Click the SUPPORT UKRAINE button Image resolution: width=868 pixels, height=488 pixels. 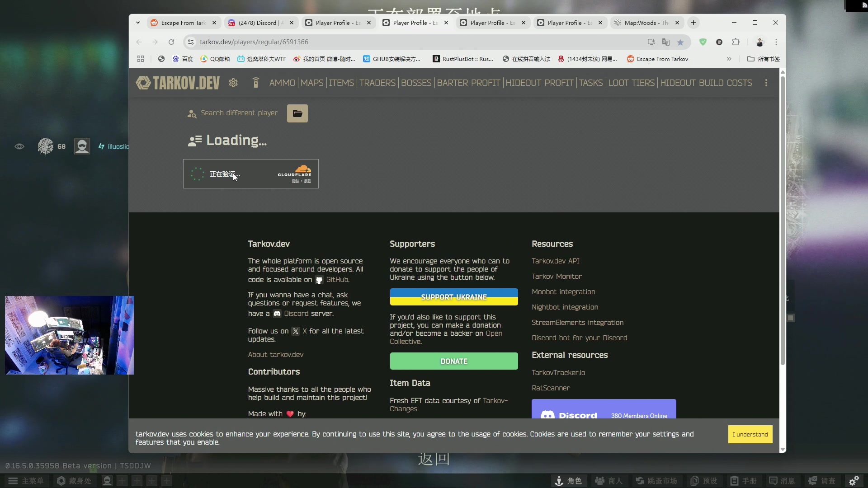(454, 297)
